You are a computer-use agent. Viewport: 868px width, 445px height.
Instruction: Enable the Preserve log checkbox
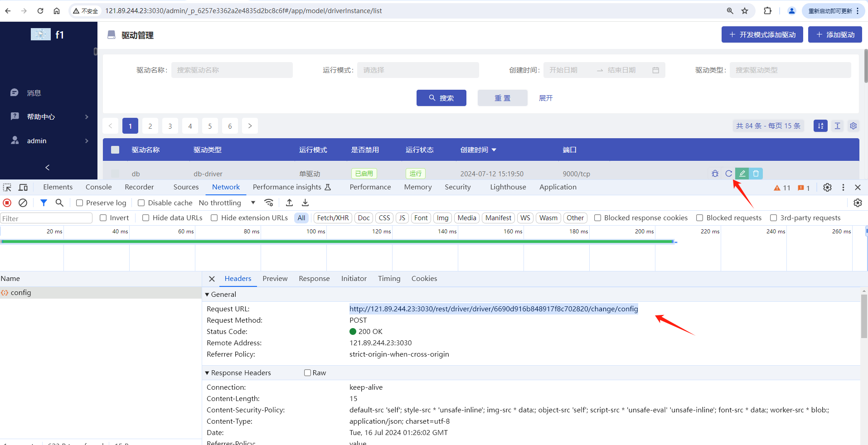pyautogui.click(x=79, y=203)
